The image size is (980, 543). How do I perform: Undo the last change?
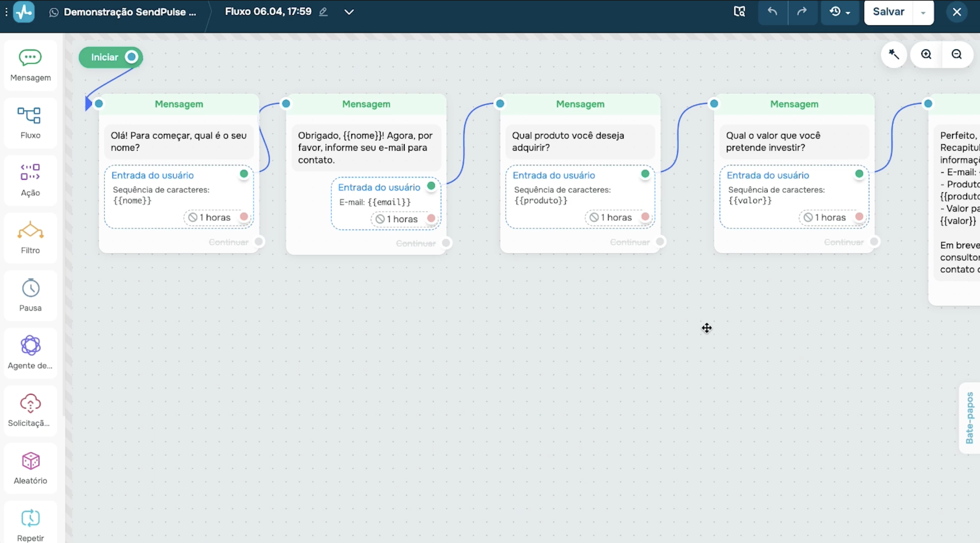point(772,12)
